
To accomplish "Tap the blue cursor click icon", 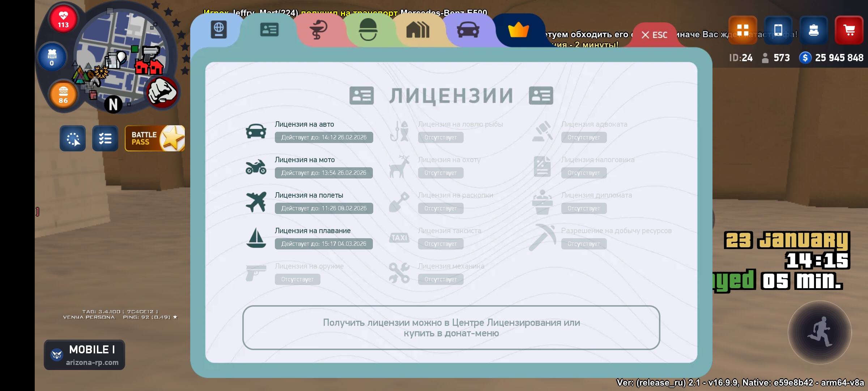I will coord(73,138).
